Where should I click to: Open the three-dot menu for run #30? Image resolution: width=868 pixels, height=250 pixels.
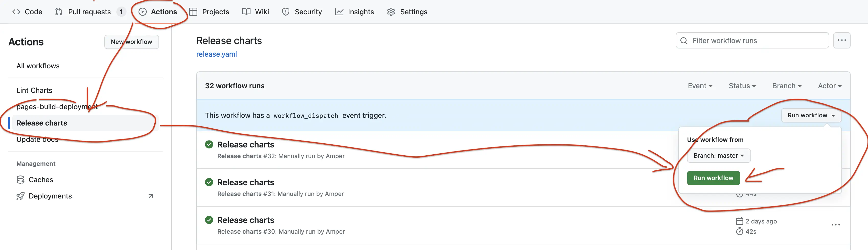[835, 225]
